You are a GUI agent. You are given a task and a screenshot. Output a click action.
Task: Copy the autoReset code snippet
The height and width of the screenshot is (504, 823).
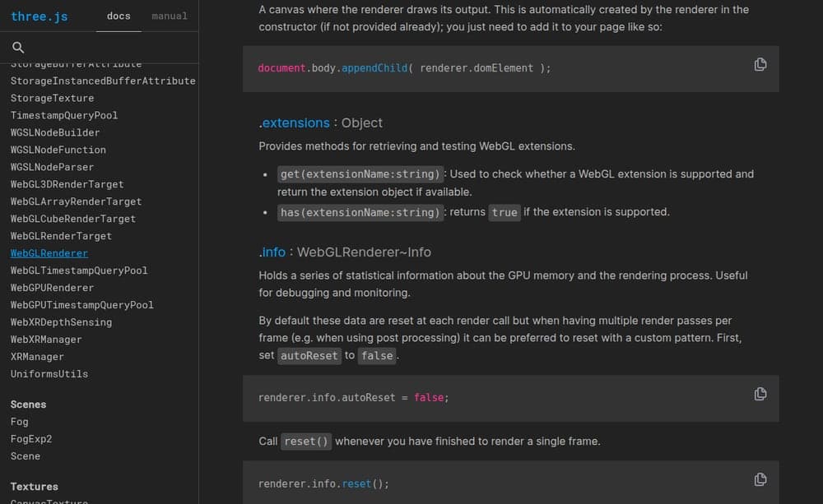tap(760, 394)
